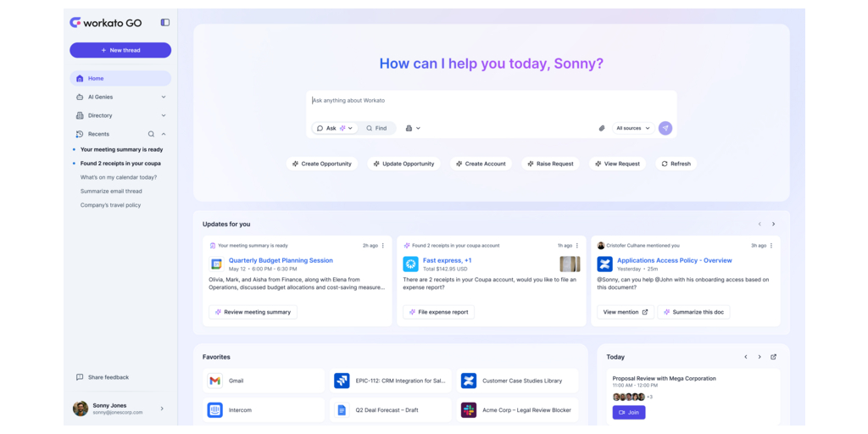This screenshot has width=868, height=434.
Task: Collapse the sidebar using panel icon
Action: [x=164, y=23]
